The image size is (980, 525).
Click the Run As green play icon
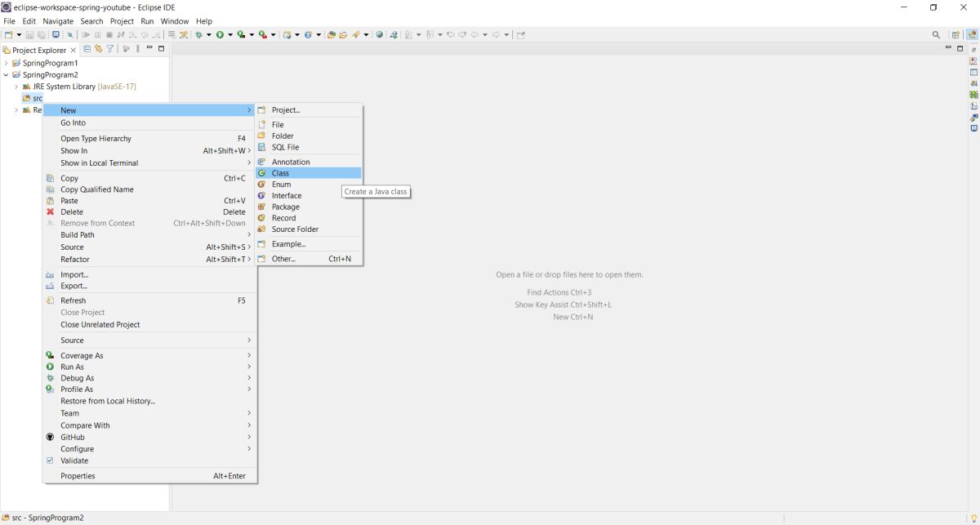(x=50, y=367)
